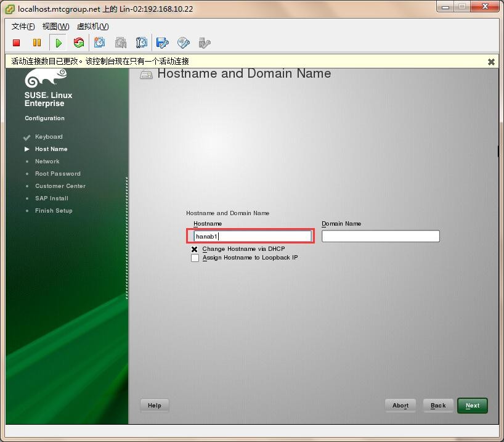The width and height of the screenshot is (504, 442).
Task: Focus the Hostname input field
Action: point(253,237)
